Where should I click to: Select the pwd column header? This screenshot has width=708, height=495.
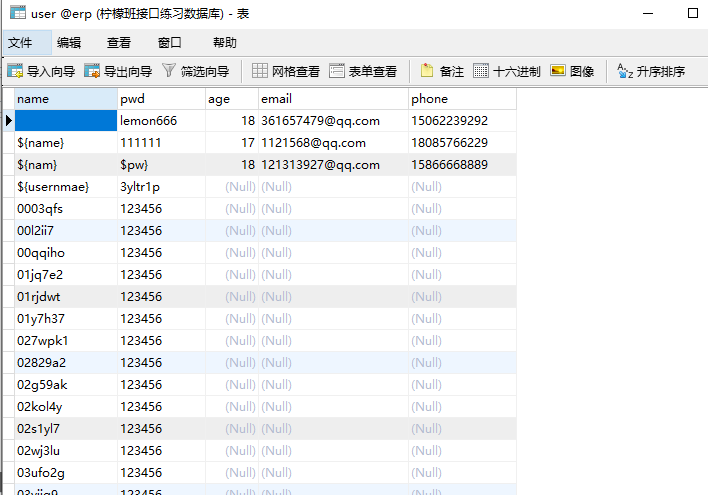tap(161, 99)
